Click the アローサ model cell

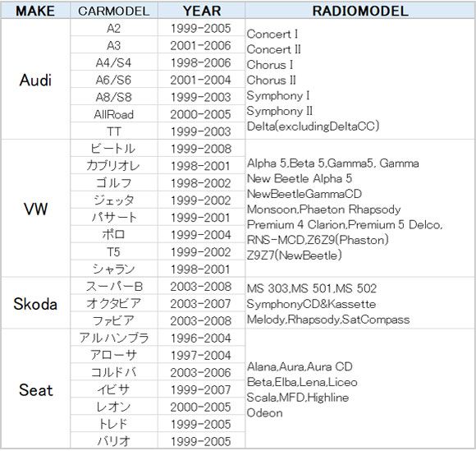[114, 355]
